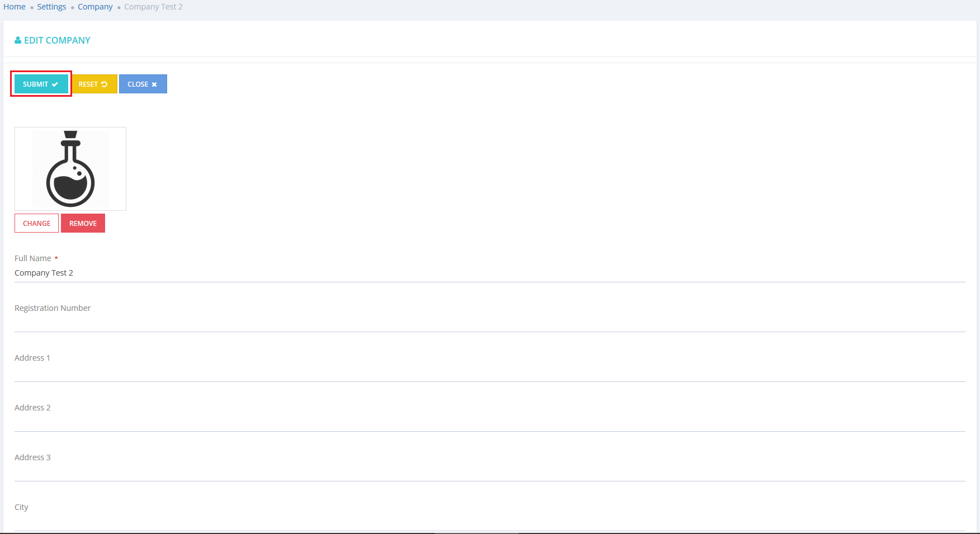Focus the City input field

point(490,522)
